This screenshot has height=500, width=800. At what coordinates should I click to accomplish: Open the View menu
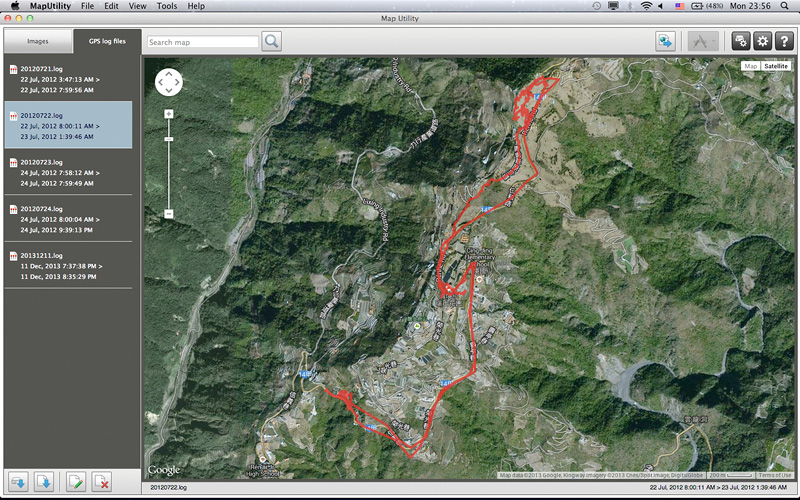pyautogui.click(x=137, y=6)
